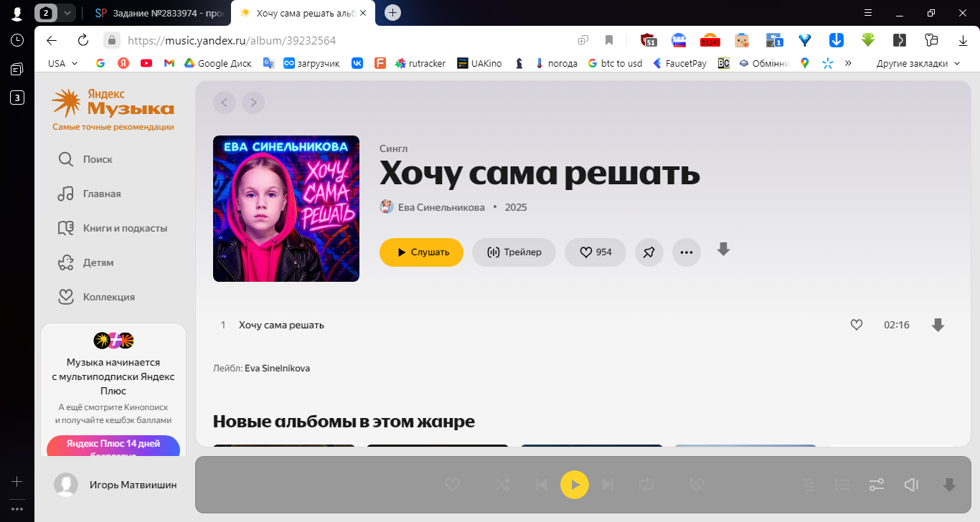Open Коллекция in the sidebar
980x522 pixels.
coord(96,297)
